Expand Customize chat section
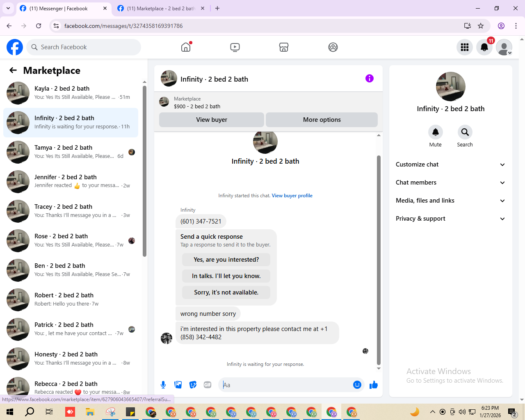The width and height of the screenshot is (525, 420). click(450, 164)
